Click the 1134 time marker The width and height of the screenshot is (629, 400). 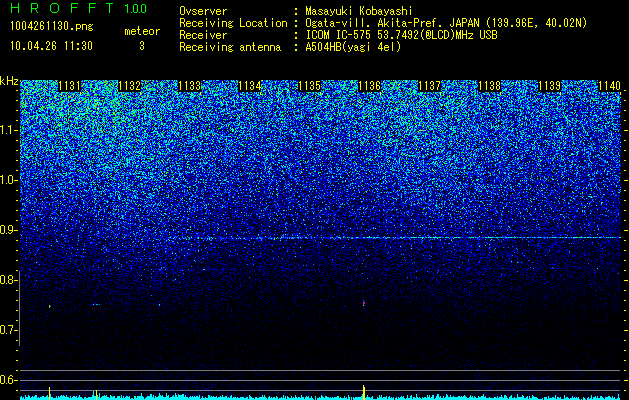click(x=250, y=86)
